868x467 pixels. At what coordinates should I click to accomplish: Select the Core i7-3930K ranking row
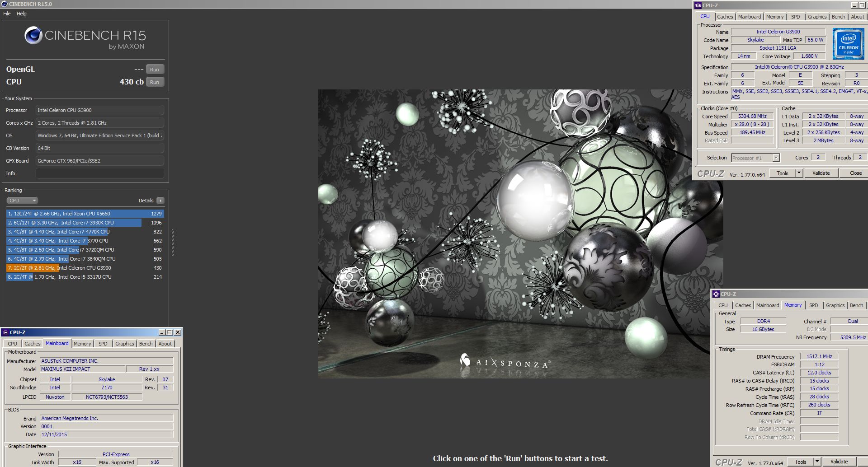[85, 223]
